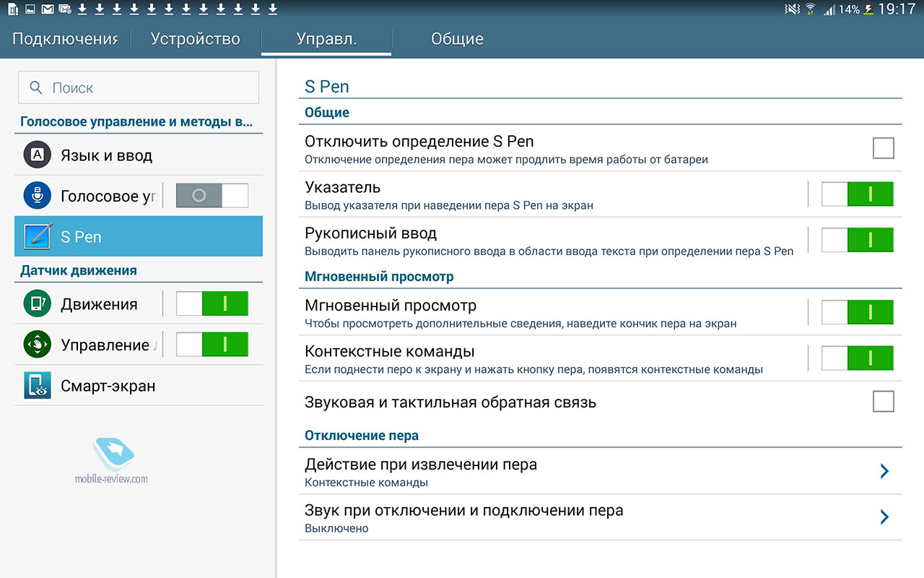
Task: Tap the Указатель setting title
Action: [342, 187]
